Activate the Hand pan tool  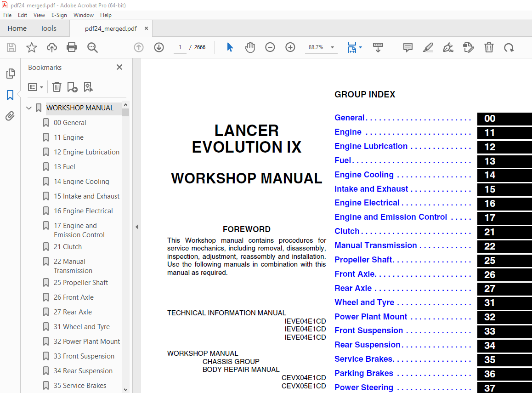tap(250, 47)
